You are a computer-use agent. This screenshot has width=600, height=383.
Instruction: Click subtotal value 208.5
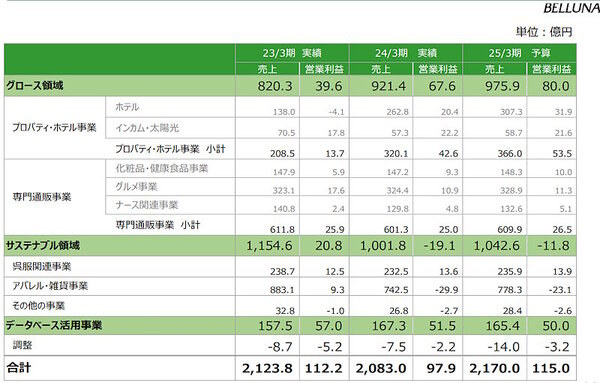tap(282, 153)
